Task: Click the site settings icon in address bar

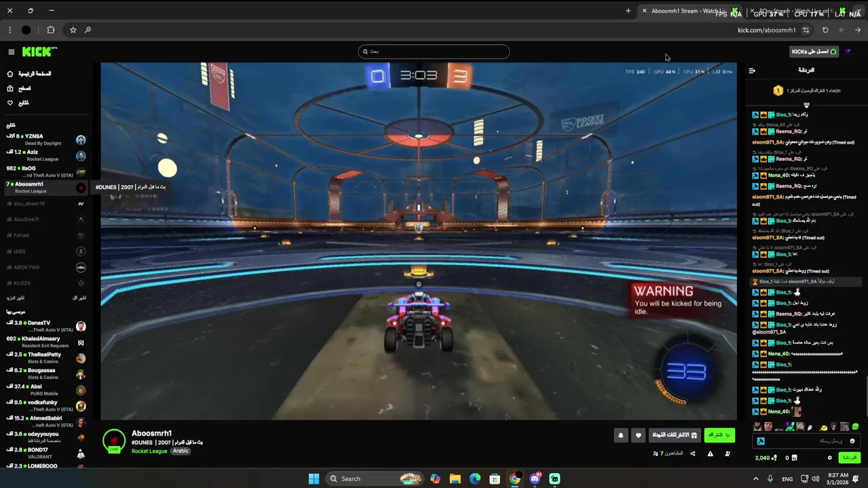Action: [806, 30]
